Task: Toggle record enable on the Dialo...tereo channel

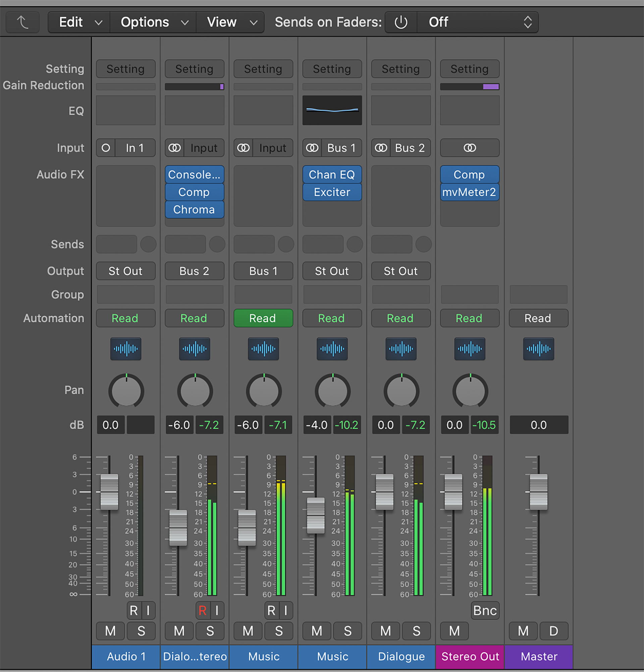Action: (x=203, y=611)
